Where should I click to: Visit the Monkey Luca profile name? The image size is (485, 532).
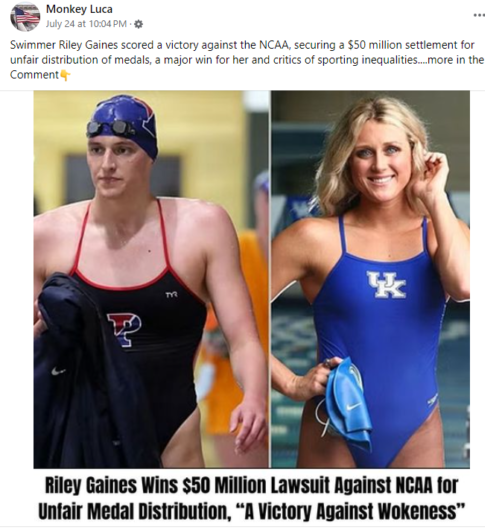(x=79, y=9)
